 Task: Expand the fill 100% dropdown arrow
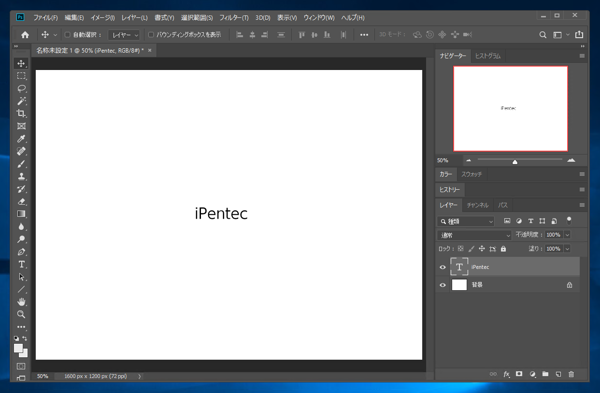coord(567,249)
